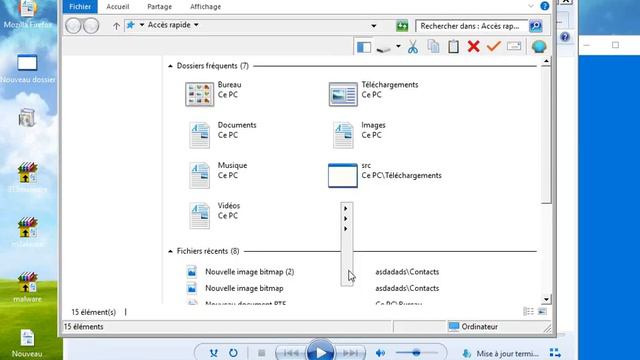Viewport: 640px width, 360px height.
Task: Click the asdadads\Contacts path in the first row
Action: coord(407,272)
